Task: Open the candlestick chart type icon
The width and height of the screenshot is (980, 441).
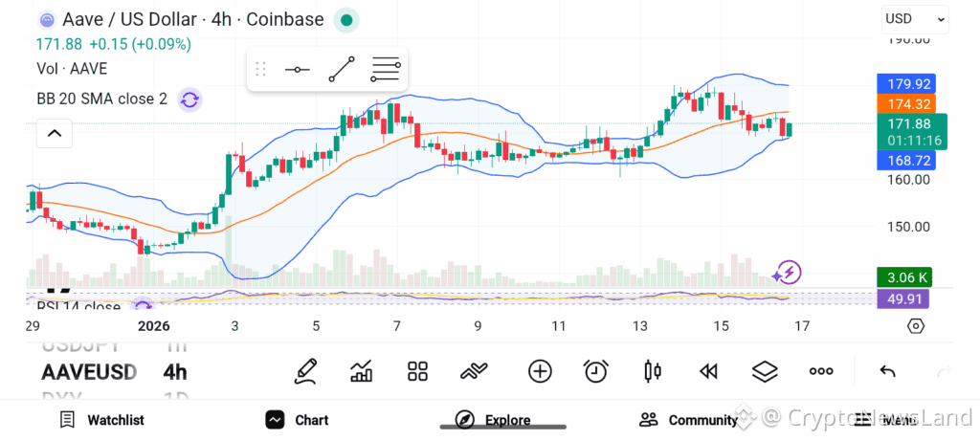Action: click(653, 371)
